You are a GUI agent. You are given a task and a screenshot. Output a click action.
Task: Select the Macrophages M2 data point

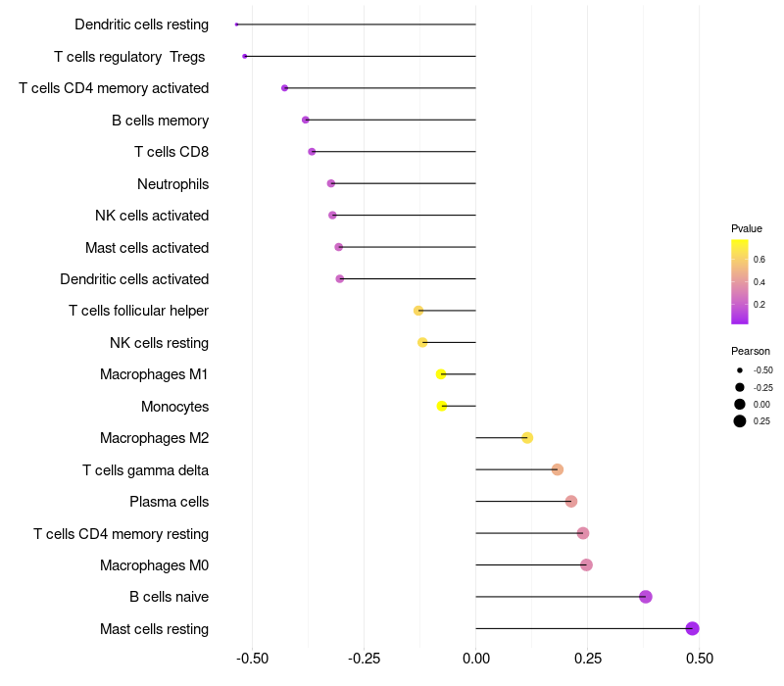click(527, 438)
